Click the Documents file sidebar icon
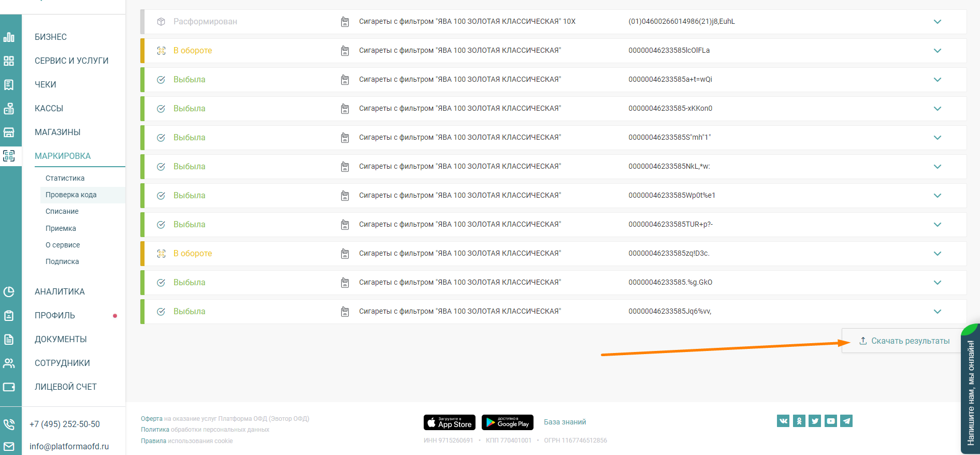The height and width of the screenshot is (455, 980). click(9, 340)
